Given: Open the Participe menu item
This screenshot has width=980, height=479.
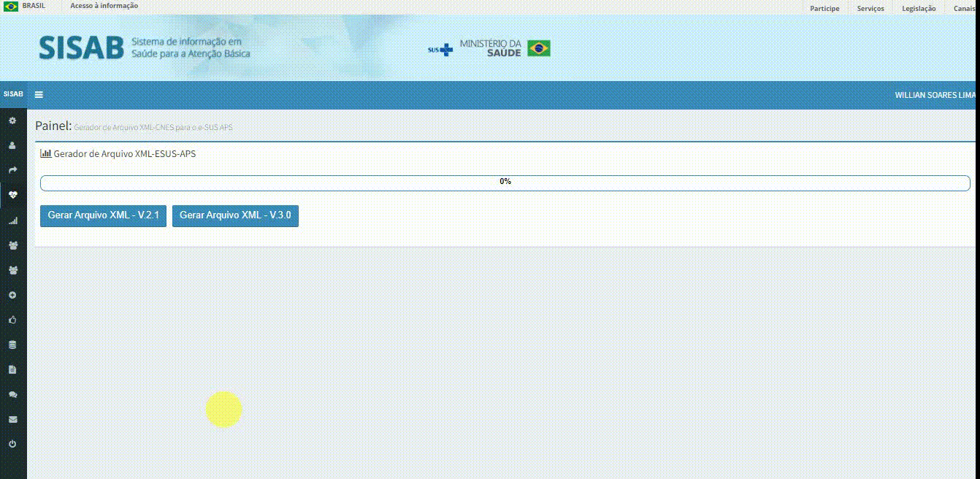Looking at the screenshot, I should 824,9.
